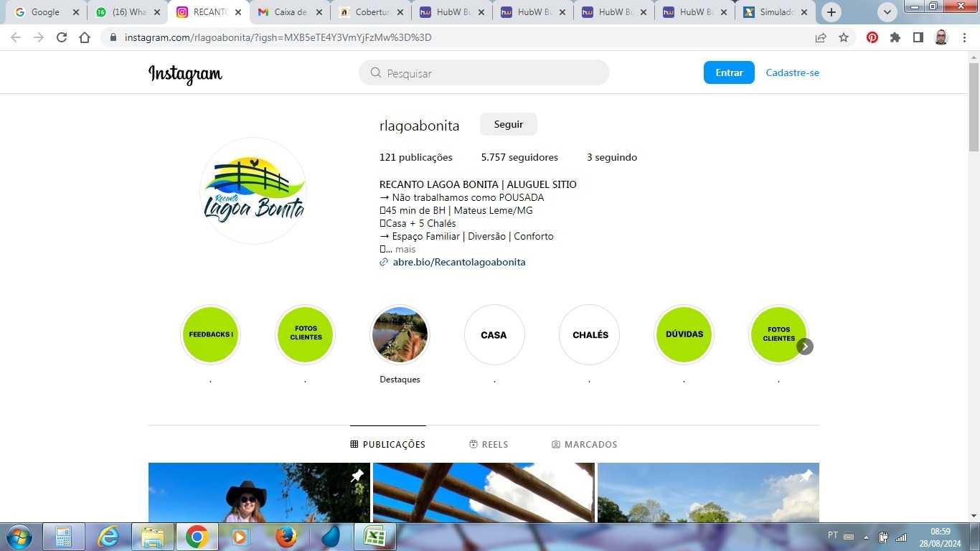Screen dimensions: 980x551
Task: Open the pinned post with cowboy hat woman
Action: (259, 492)
